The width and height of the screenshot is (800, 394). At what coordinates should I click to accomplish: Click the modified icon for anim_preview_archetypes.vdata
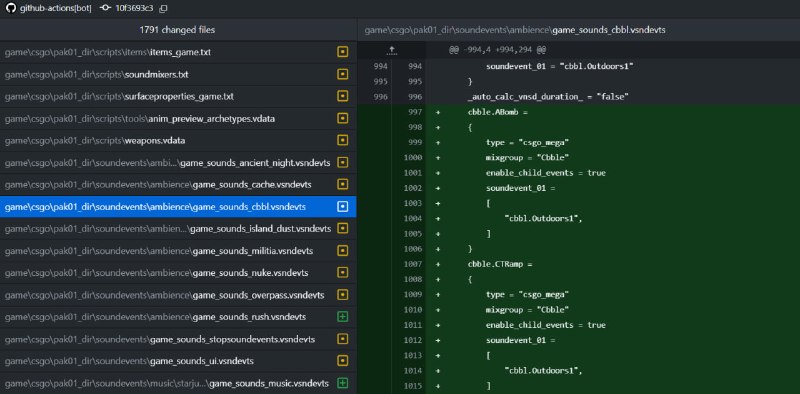point(343,118)
